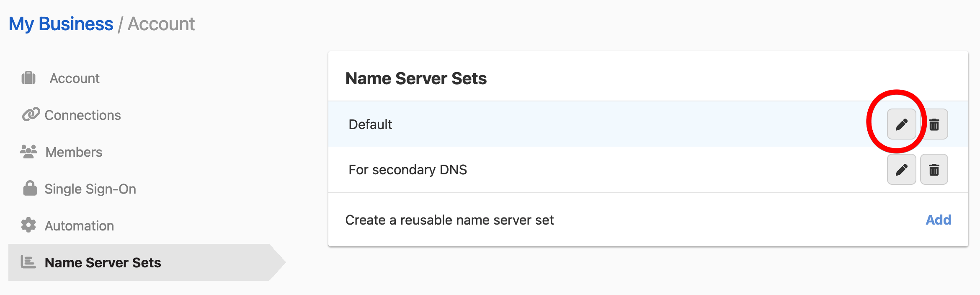Click the Members people icon
The image size is (980, 295).
coord(28,151)
